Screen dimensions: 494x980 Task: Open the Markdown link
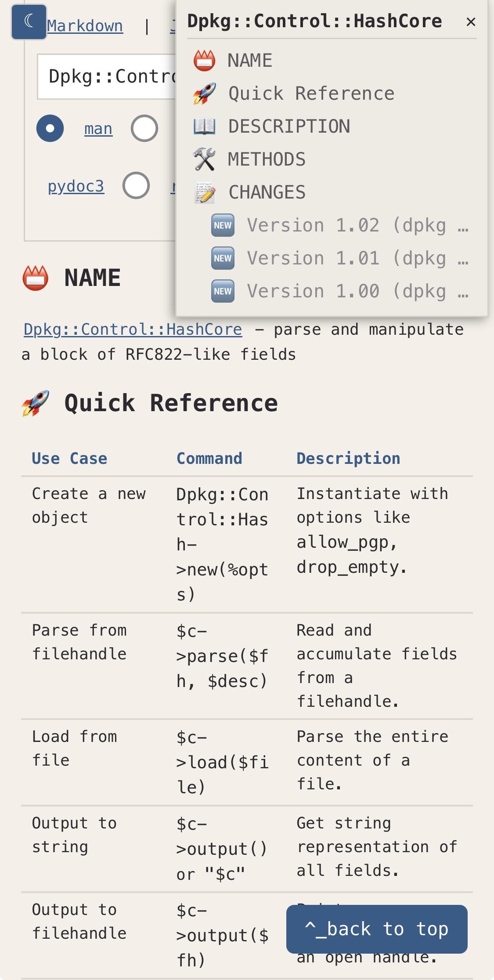coord(85,26)
